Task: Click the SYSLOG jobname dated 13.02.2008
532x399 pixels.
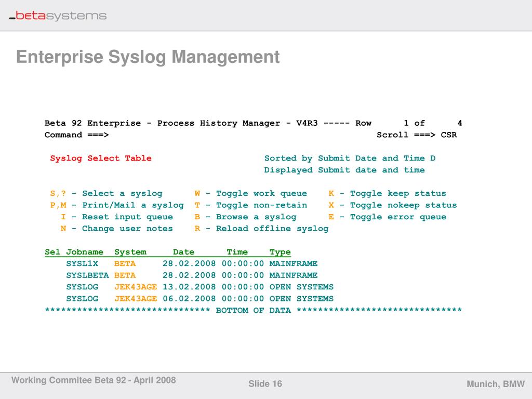Action: [x=82, y=287]
